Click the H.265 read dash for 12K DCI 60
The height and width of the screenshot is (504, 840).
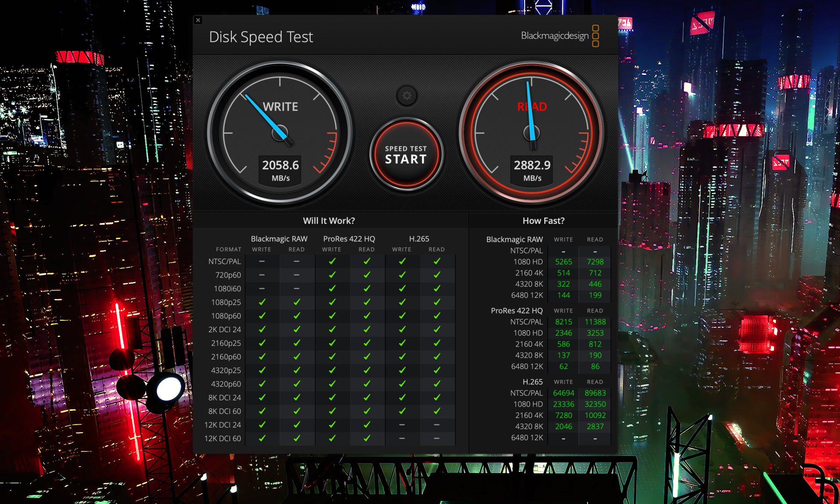point(437,438)
